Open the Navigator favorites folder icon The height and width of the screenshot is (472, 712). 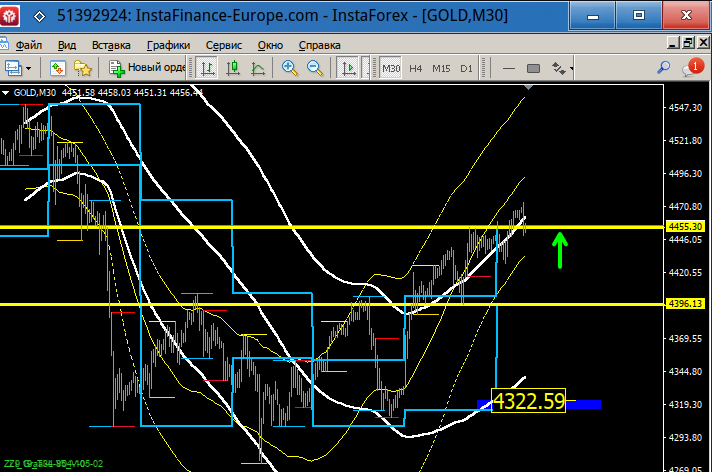pyautogui.click(x=83, y=68)
